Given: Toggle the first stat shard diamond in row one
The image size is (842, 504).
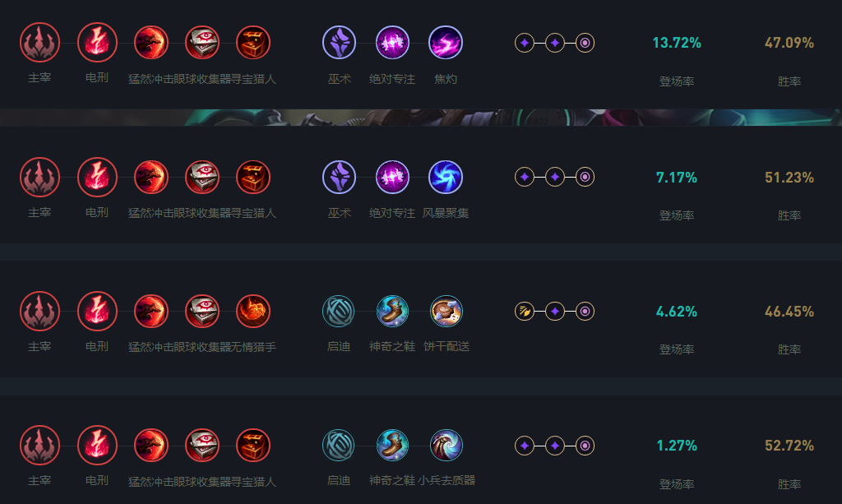Looking at the screenshot, I should [x=525, y=42].
